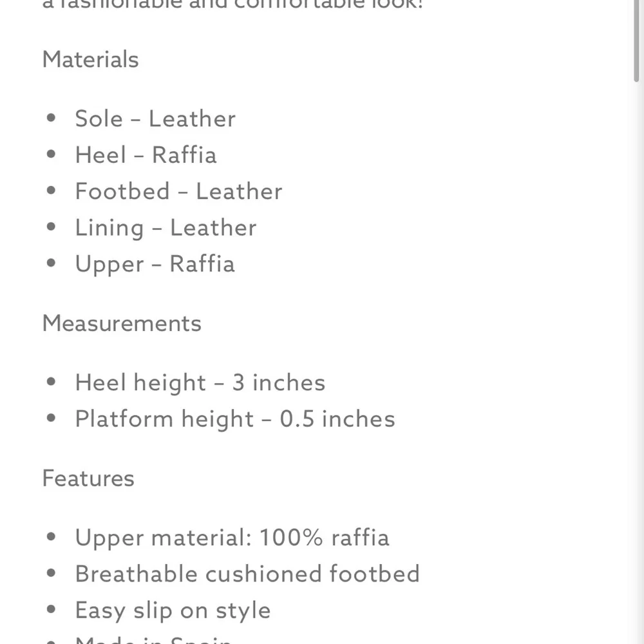Click Heel height – 3 inches text
This screenshot has height=644, width=644.
tap(200, 383)
